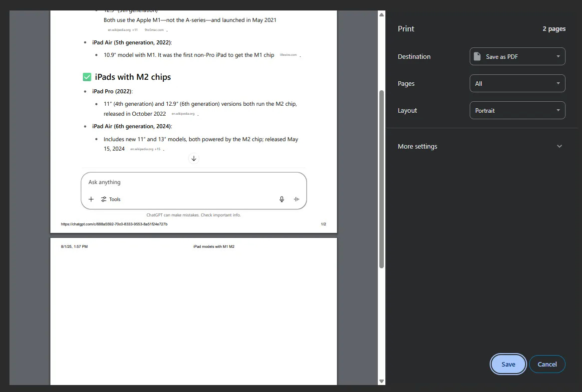Click the Tools sliders icon in preview
The height and width of the screenshot is (392, 582).
[104, 199]
